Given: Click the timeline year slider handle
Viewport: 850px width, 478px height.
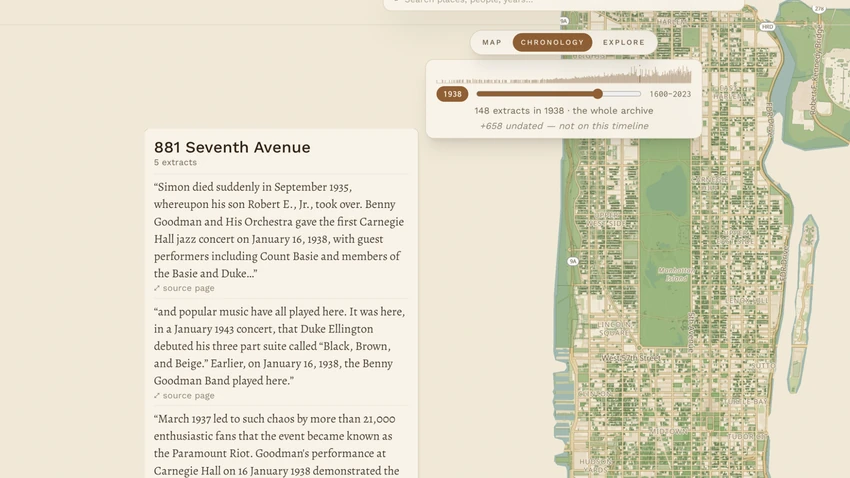Looking at the screenshot, I should 597,94.
